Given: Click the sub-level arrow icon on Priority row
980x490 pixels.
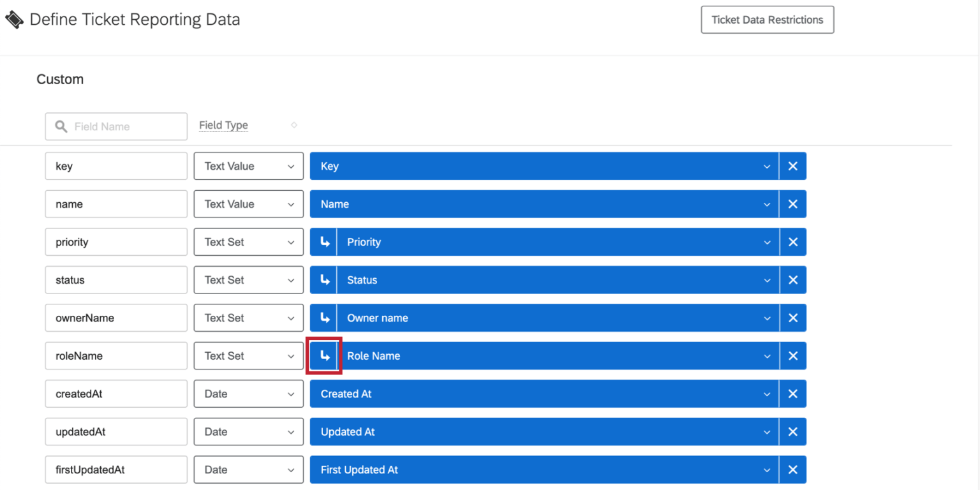Looking at the screenshot, I should 323,242.
